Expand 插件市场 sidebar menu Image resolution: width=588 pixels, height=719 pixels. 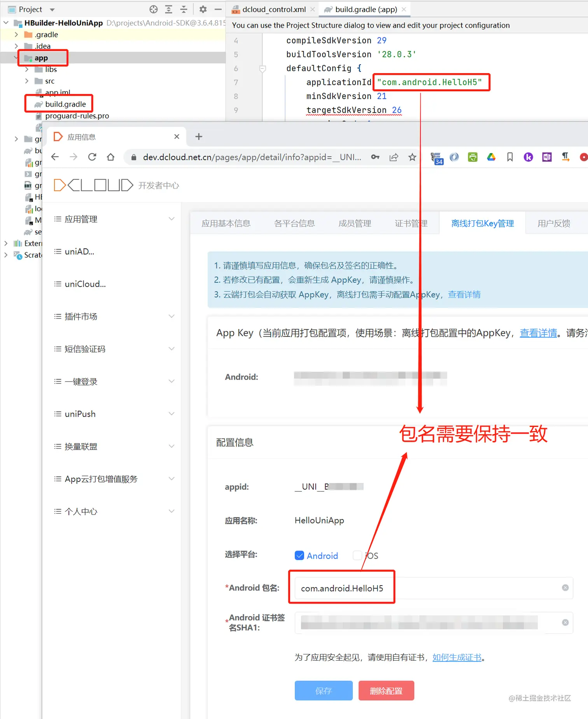[x=171, y=316]
